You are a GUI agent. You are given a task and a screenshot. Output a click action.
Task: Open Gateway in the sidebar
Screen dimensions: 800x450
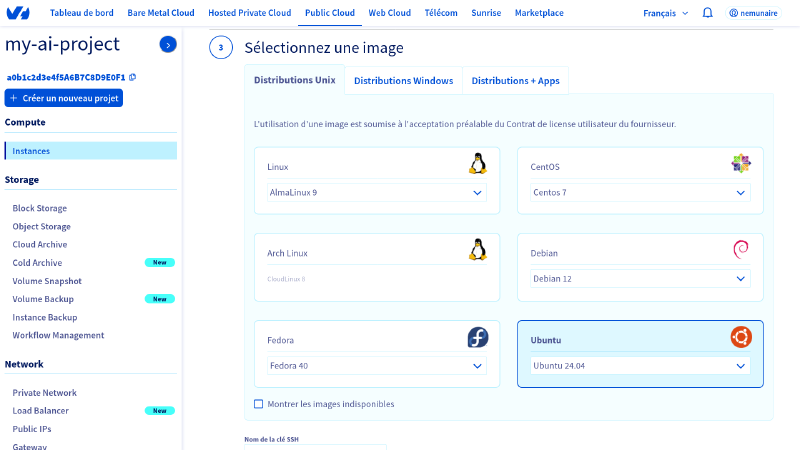pyautogui.click(x=30, y=446)
